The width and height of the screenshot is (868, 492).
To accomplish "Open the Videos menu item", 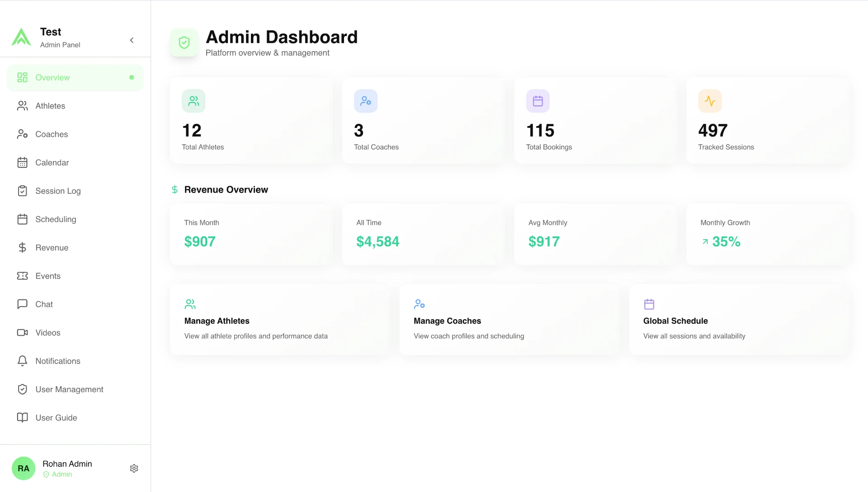I will click(75, 333).
